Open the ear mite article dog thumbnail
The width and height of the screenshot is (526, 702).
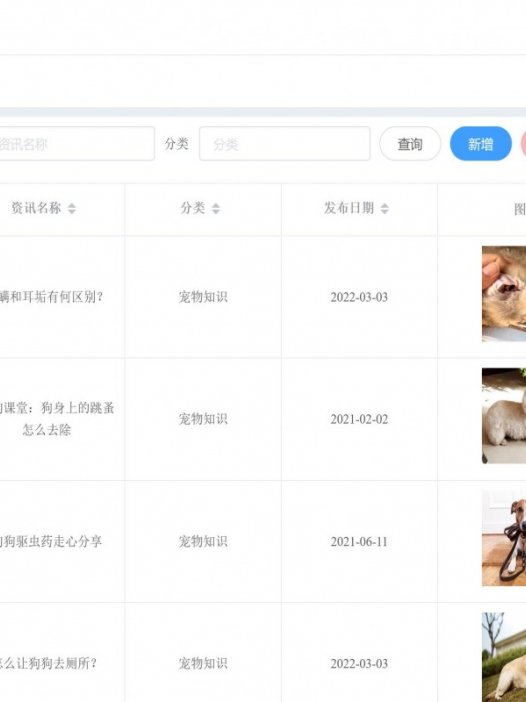504,294
